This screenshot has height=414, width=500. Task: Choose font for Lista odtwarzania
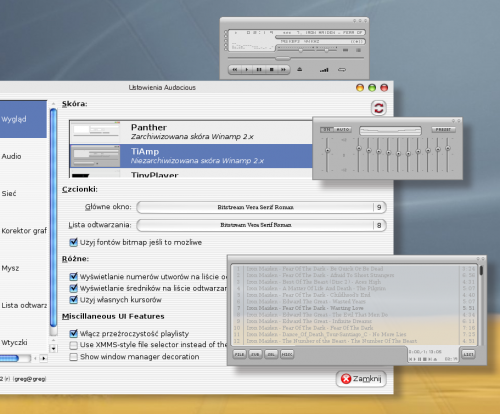tap(261, 225)
